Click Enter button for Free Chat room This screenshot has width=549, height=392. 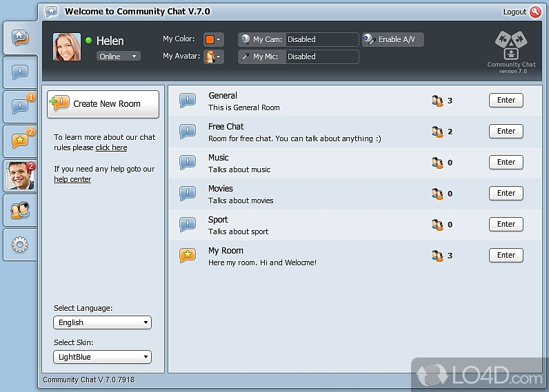pos(506,131)
